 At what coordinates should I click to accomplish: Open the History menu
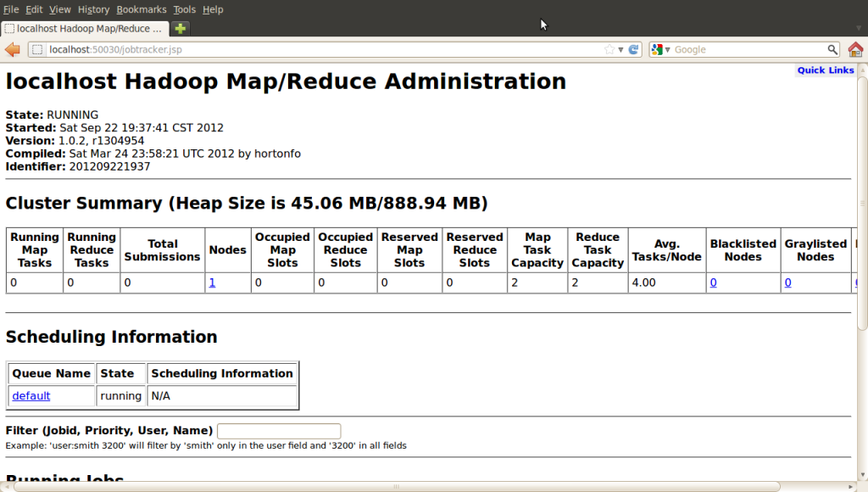93,9
